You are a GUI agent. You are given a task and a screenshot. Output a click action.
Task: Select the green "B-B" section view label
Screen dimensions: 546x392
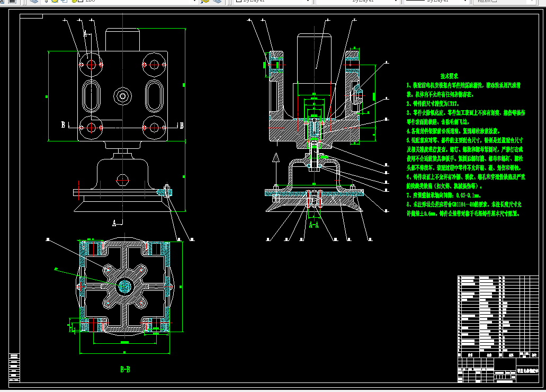click(x=125, y=369)
